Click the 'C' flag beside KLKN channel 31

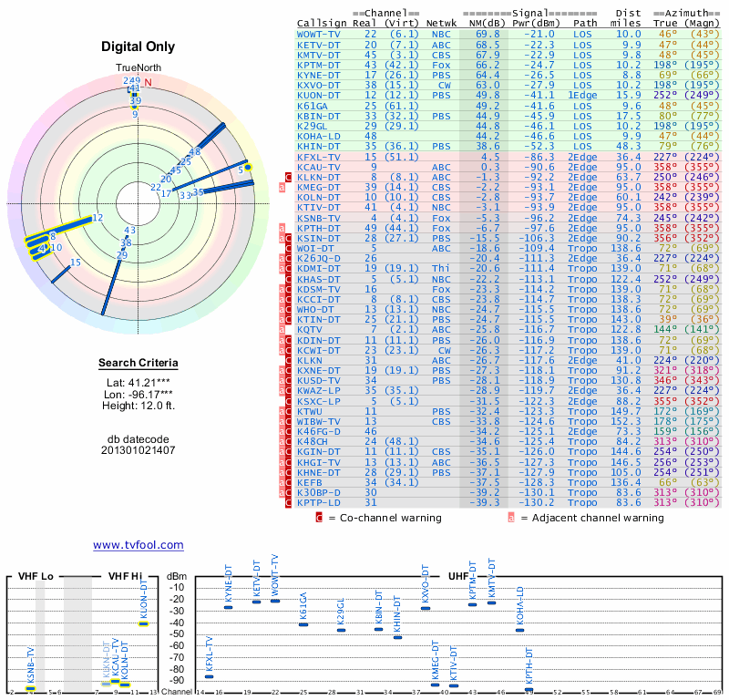tap(288, 360)
